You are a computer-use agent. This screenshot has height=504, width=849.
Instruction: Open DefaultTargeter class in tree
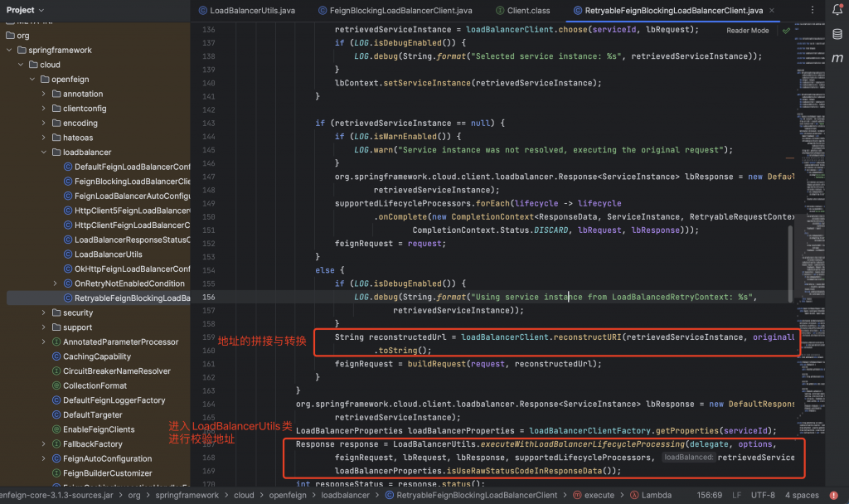click(87, 414)
